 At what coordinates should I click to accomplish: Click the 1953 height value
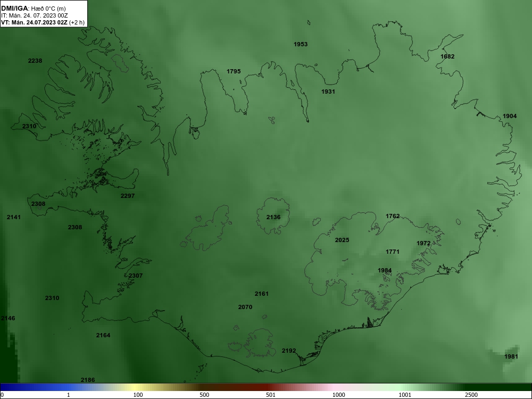click(x=301, y=44)
